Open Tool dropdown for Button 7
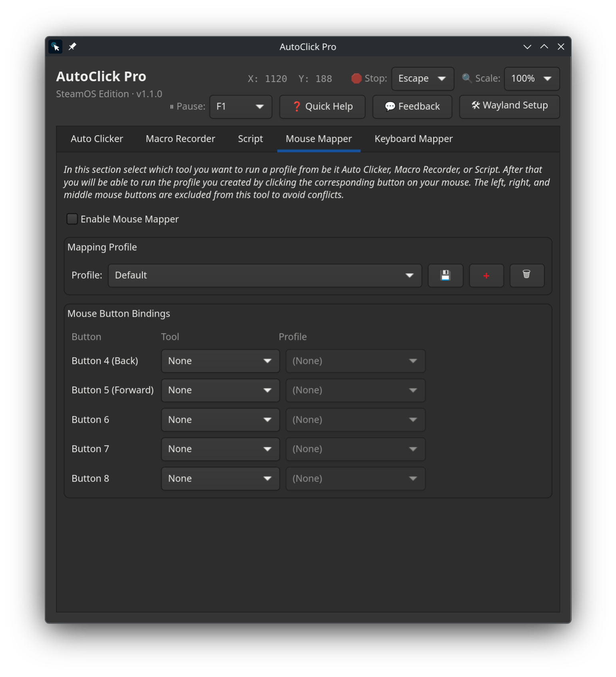 220,449
